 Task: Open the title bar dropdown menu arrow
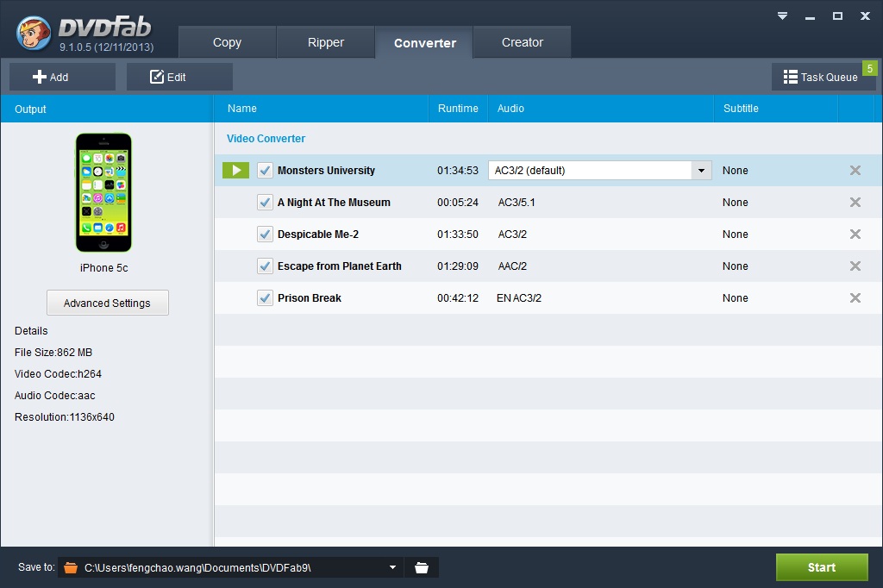click(x=782, y=16)
